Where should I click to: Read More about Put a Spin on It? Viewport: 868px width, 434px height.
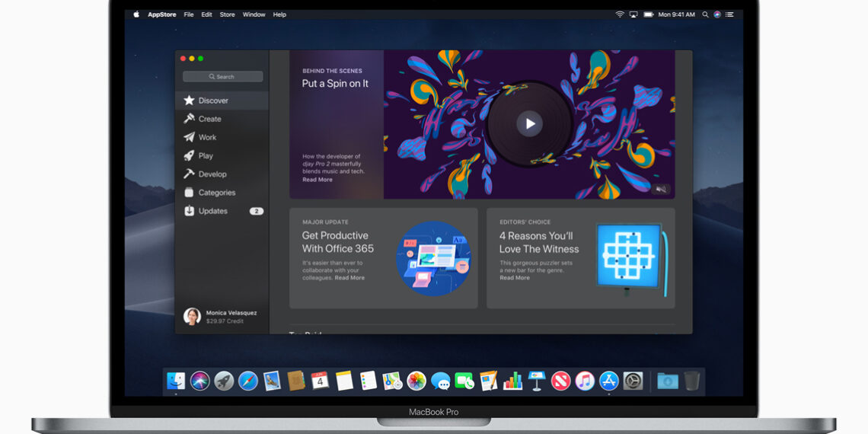[318, 180]
